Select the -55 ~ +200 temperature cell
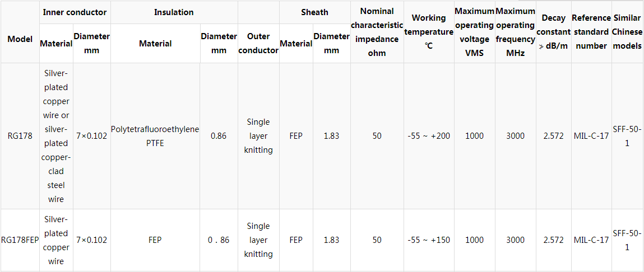Viewport: 644px width, 272px height. [x=429, y=136]
